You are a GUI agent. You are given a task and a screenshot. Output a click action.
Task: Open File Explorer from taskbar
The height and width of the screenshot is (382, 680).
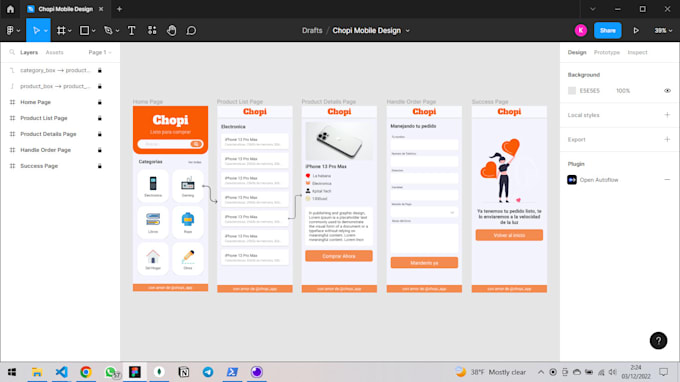tap(37, 372)
